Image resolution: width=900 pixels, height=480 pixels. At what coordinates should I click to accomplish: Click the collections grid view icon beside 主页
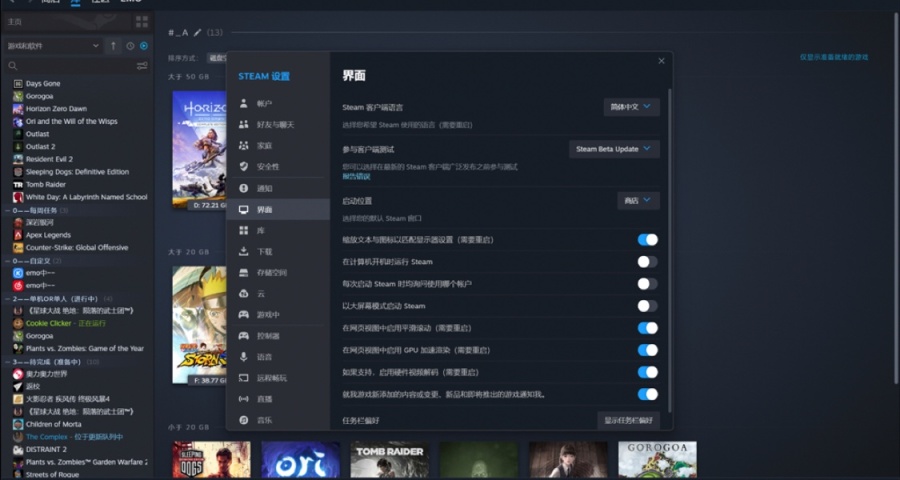(142, 22)
